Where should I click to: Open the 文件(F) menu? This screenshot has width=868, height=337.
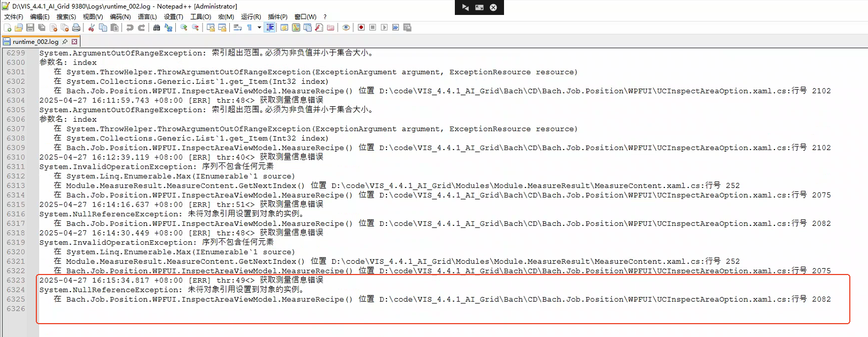[x=13, y=17]
